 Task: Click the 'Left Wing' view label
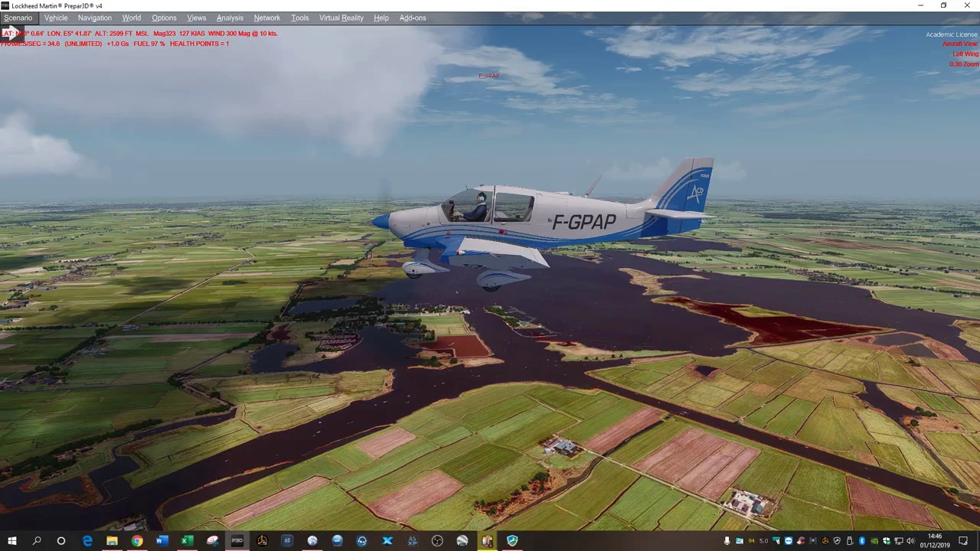tap(965, 54)
